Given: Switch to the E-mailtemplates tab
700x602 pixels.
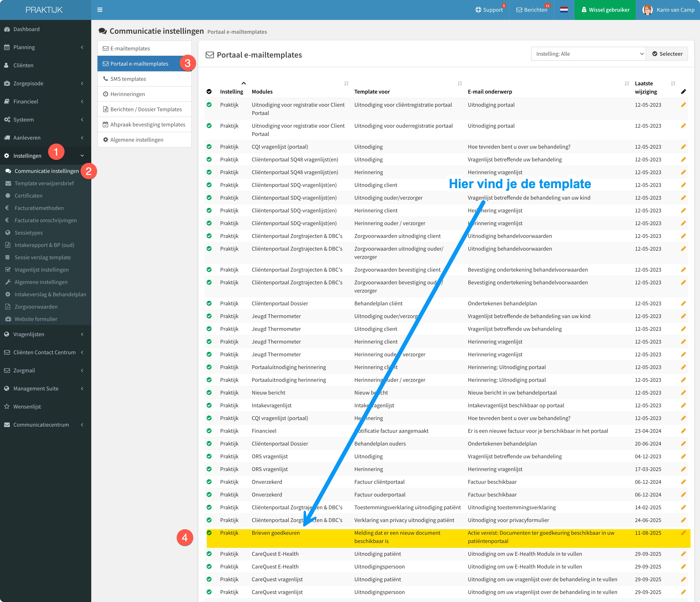Looking at the screenshot, I should point(145,48).
